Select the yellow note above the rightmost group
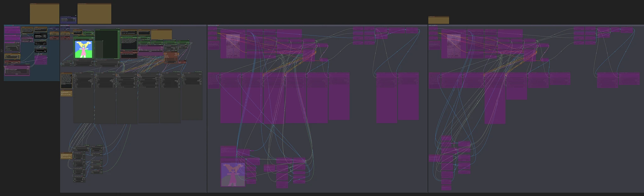This screenshot has height=196, width=644. coord(438,20)
